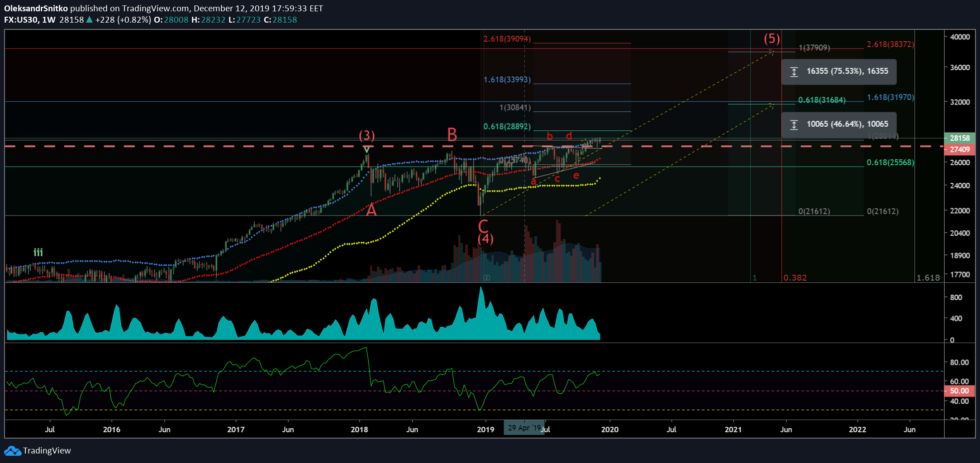Click the (3) wave label
The height and width of the screenshot is (463, 980).
click(x=366, y=135)
